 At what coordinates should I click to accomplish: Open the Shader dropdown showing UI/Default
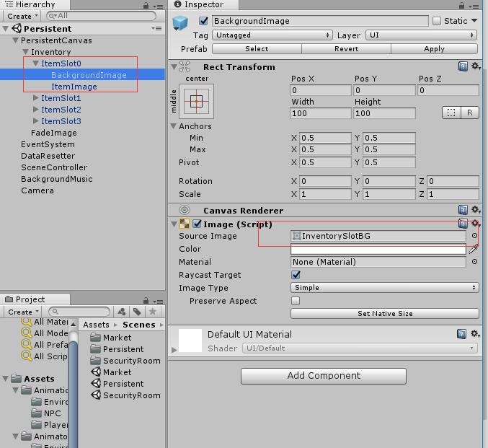pyautogui.click(x=360, y=348)
